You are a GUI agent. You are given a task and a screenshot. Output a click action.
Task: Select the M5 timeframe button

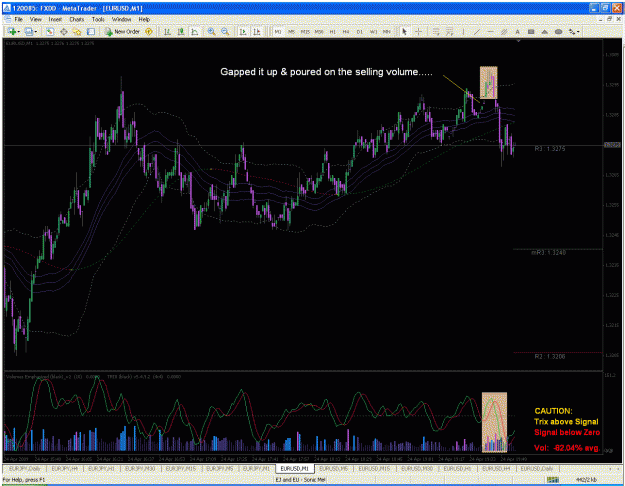pos(291,31)
